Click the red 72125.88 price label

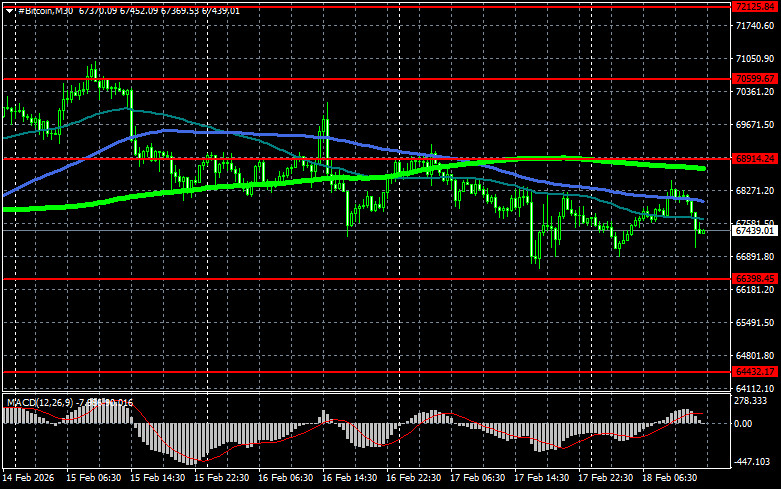pyautogui.click(x=755, y=7)
